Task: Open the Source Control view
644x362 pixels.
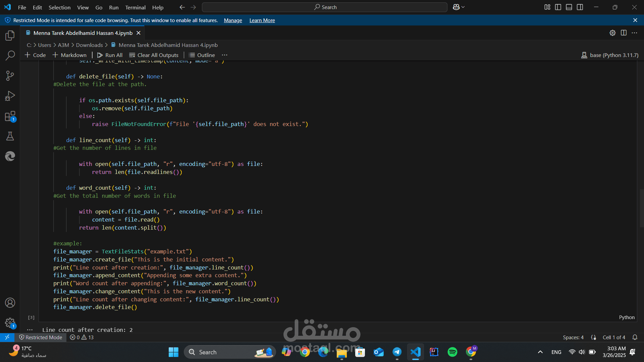Action: click(10, 75)
